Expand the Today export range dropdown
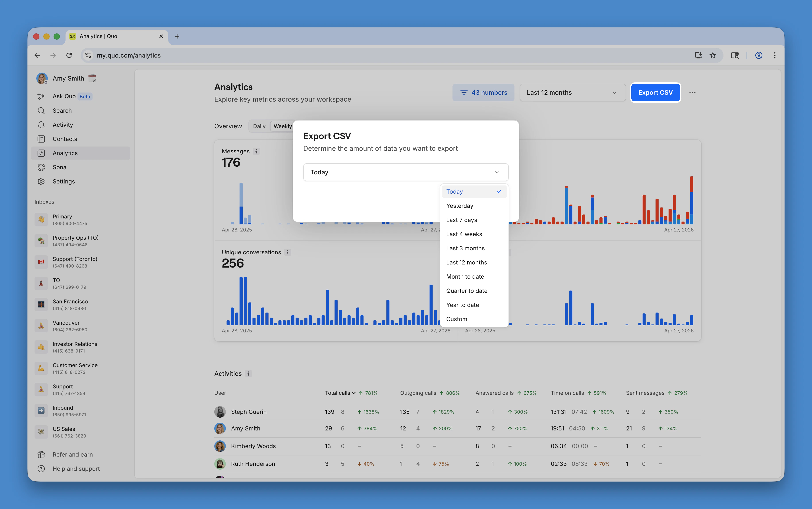This screenshot has width=812, height=509. pyautogui.click(x=406, y=172)
